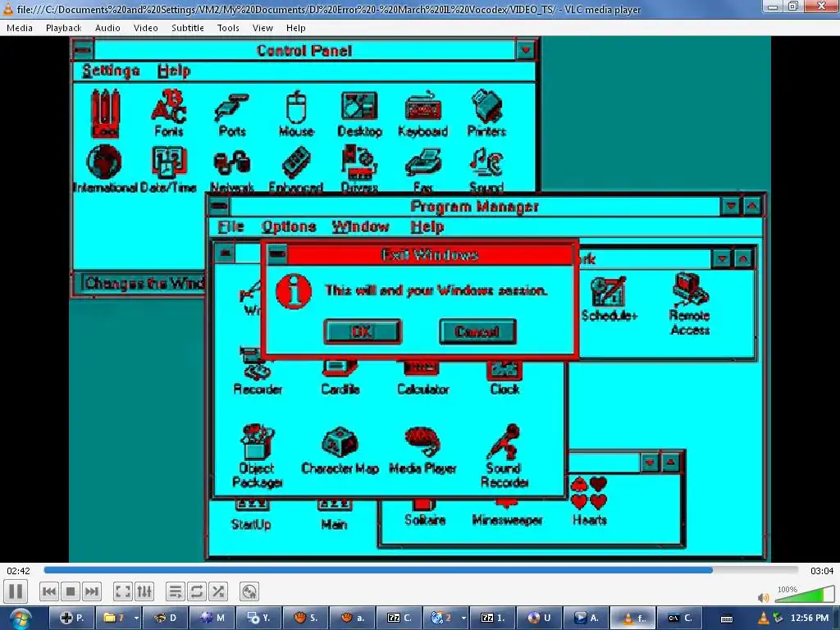Show the VLC playlist
840x630 pixels.
(175, 592)
